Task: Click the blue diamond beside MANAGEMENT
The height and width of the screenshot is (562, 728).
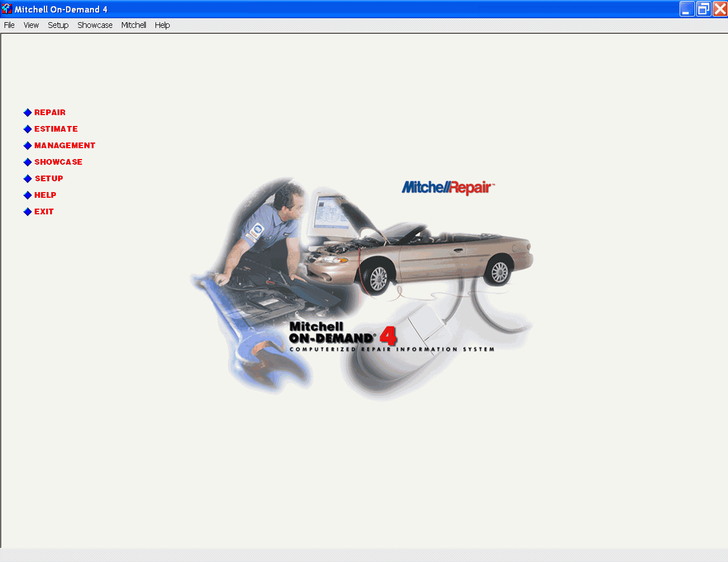Action: (27, 146)
